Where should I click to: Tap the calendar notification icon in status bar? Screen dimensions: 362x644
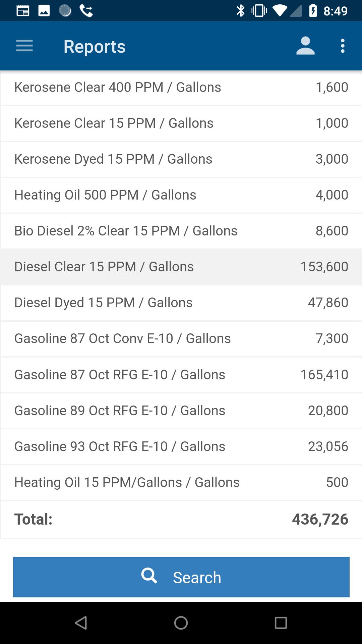(23, 11)
